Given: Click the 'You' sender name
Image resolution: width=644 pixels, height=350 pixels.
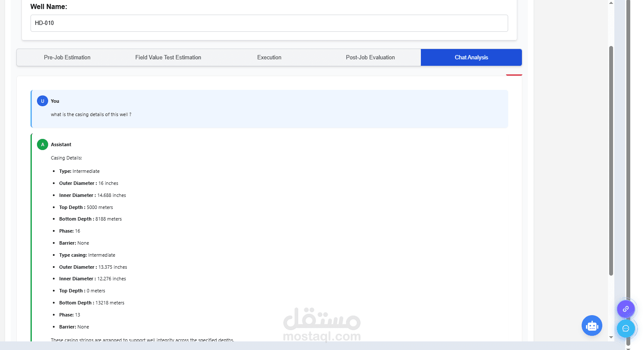Looking at the screenshot, I should click(x=55, y=101).
